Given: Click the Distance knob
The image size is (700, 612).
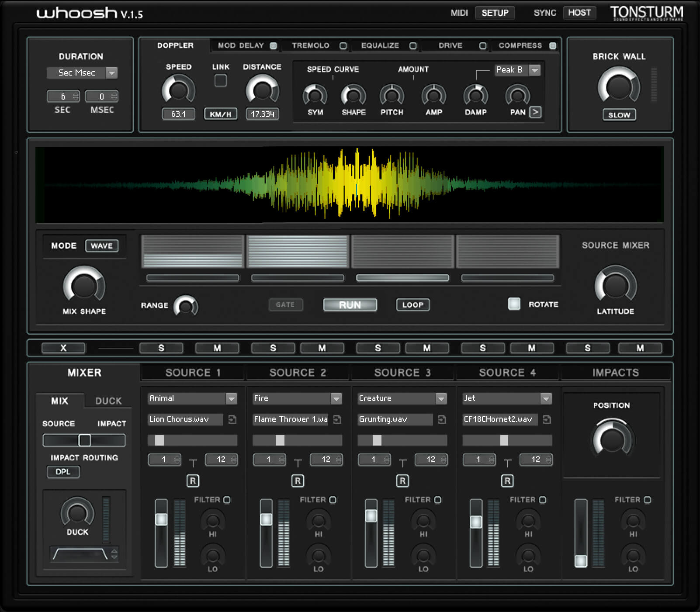Looking at the screenshot, I should (262, 90).
